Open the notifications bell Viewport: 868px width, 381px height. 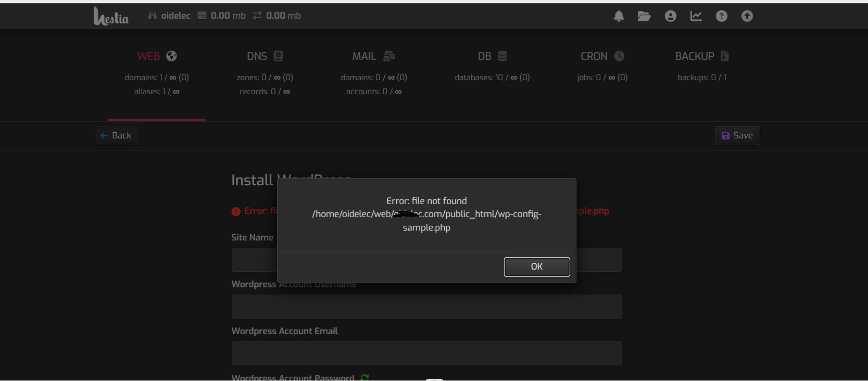tap(619, 16)
